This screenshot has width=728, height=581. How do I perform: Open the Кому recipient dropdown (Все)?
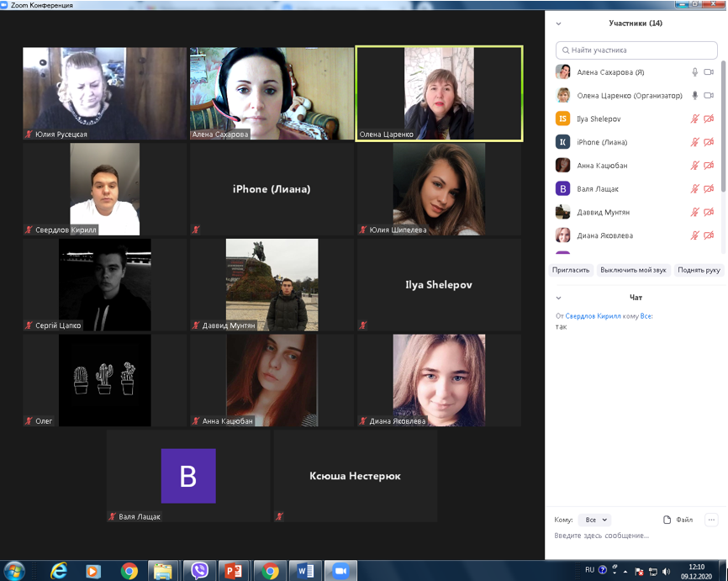click(x=596, y=520)
